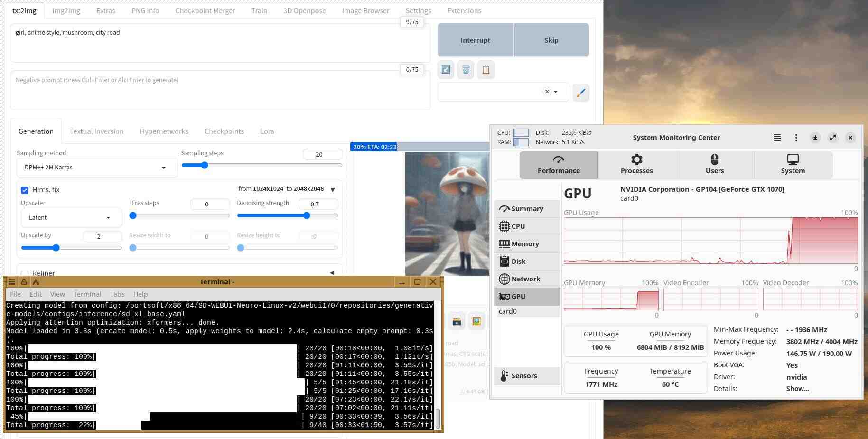Click the Terminal vertical scrollbar
Image resolution: width=868 pixels, height=439 pixels.
pos(438,418)
